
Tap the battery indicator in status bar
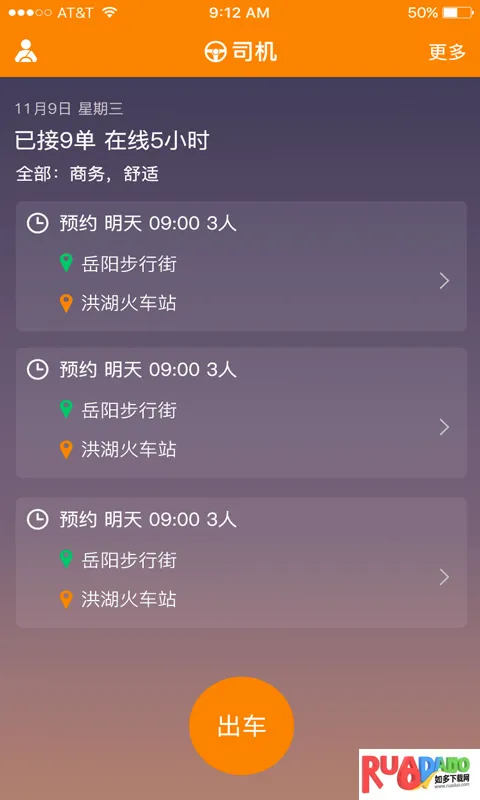458,13
